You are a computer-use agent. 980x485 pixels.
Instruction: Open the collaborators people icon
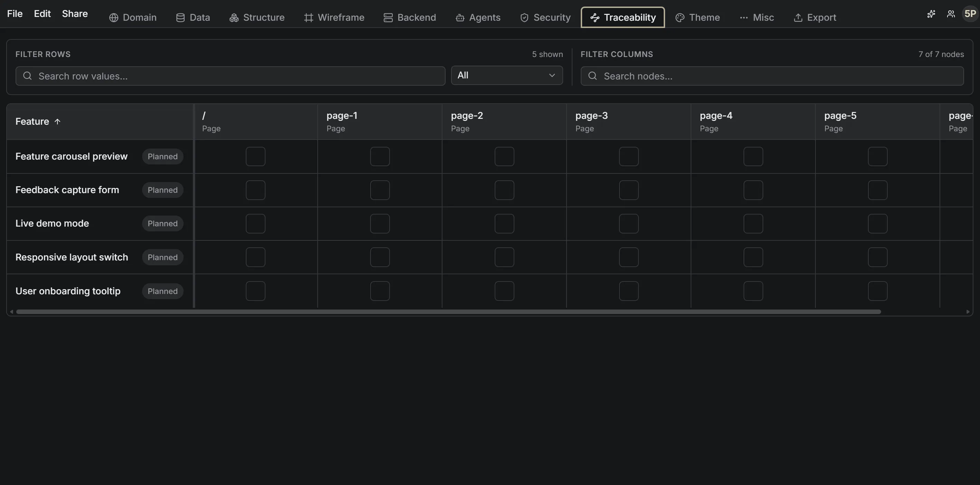pos(951,14)
